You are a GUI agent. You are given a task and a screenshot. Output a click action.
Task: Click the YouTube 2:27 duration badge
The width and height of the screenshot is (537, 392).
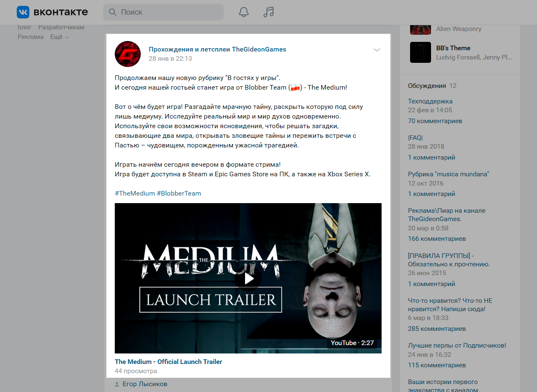352,343
